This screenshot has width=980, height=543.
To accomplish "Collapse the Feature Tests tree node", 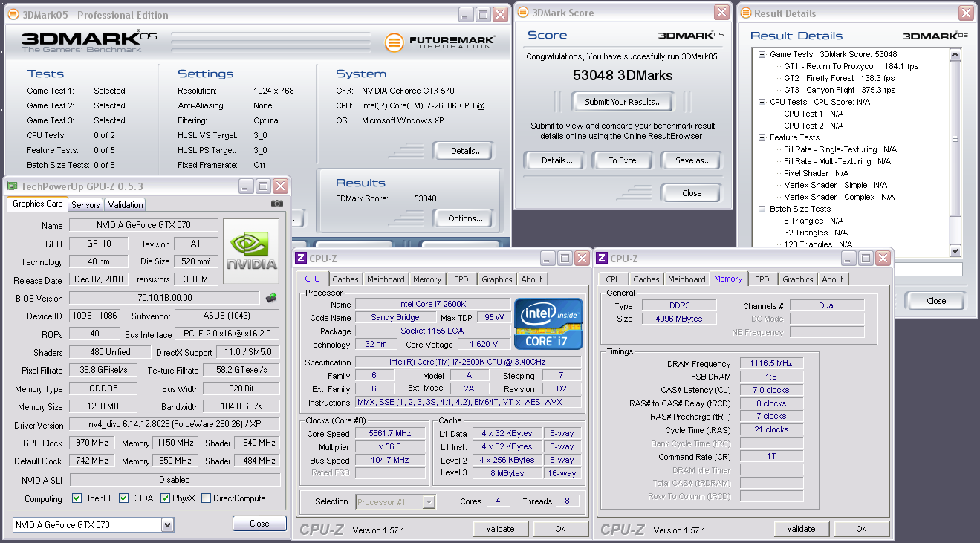I will (762, 137).
